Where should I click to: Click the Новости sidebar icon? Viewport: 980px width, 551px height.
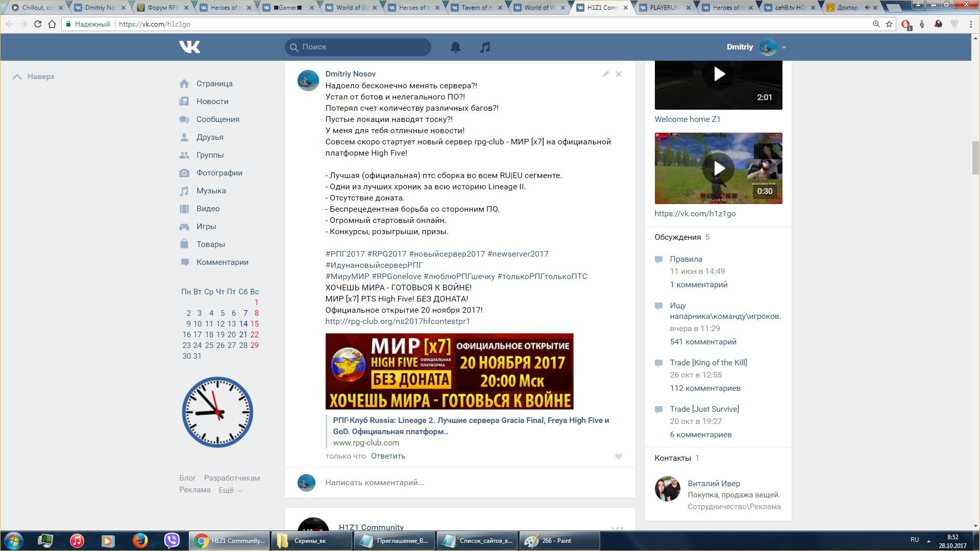pos(184,102)
